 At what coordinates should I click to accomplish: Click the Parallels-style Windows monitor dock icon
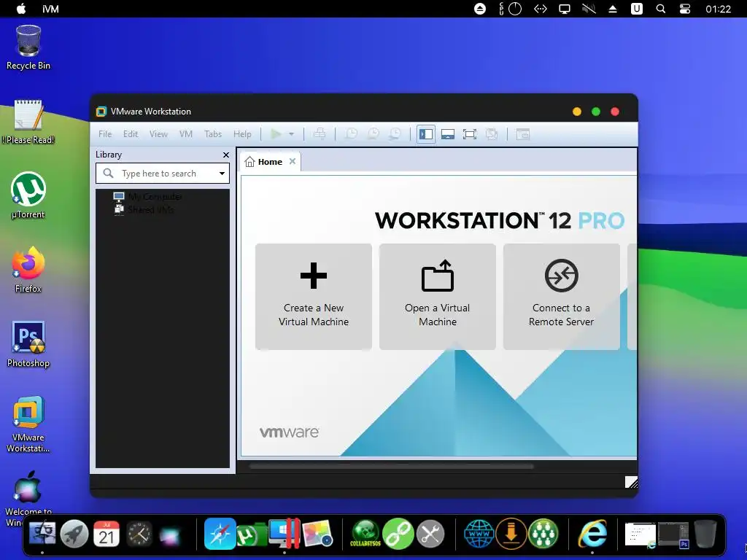point(285,533)
